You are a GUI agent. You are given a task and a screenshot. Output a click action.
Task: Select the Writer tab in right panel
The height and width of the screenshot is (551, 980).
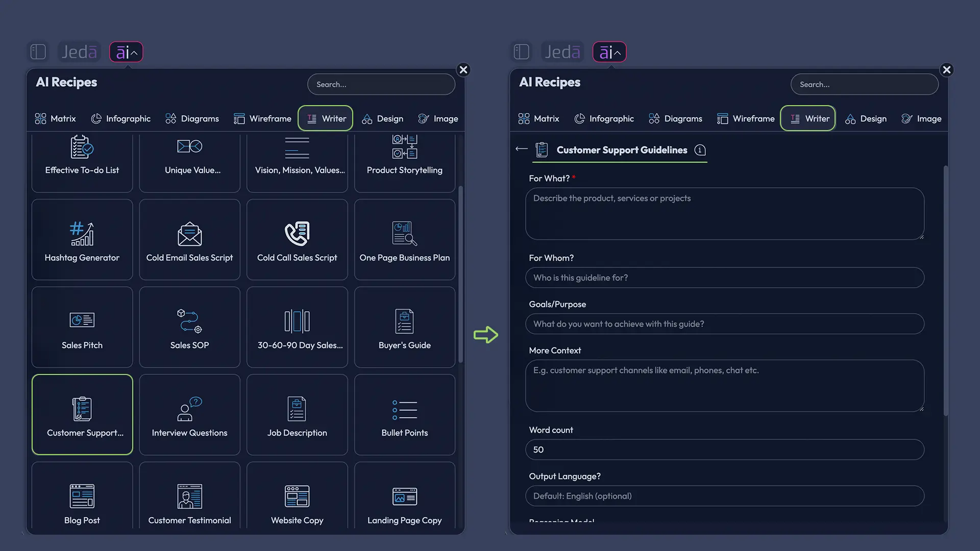coord(808,118)
